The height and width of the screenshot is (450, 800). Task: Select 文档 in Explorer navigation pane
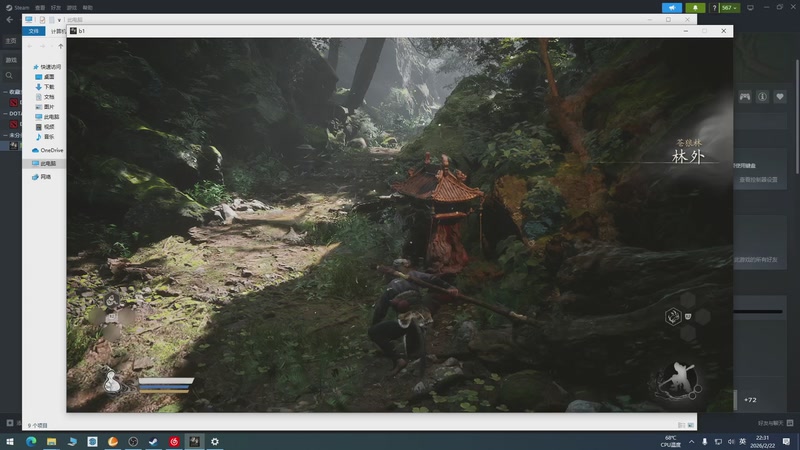click(x=45, y=96)
